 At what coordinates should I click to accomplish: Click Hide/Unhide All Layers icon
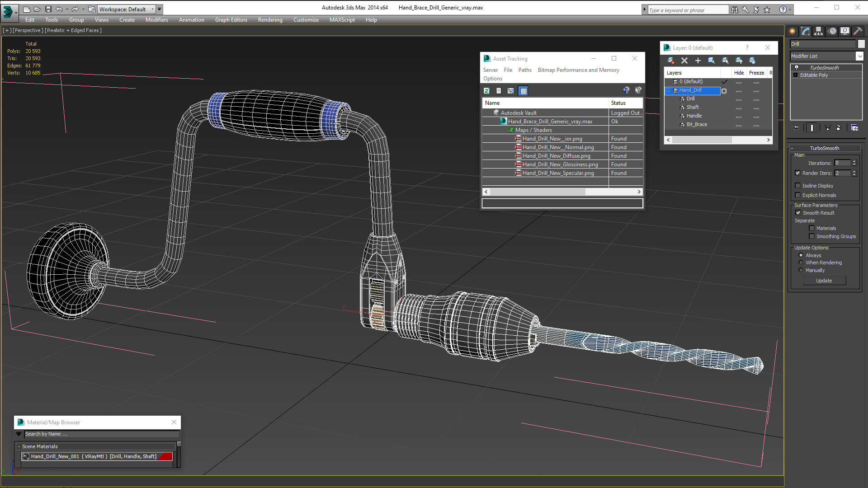[739, 61]
